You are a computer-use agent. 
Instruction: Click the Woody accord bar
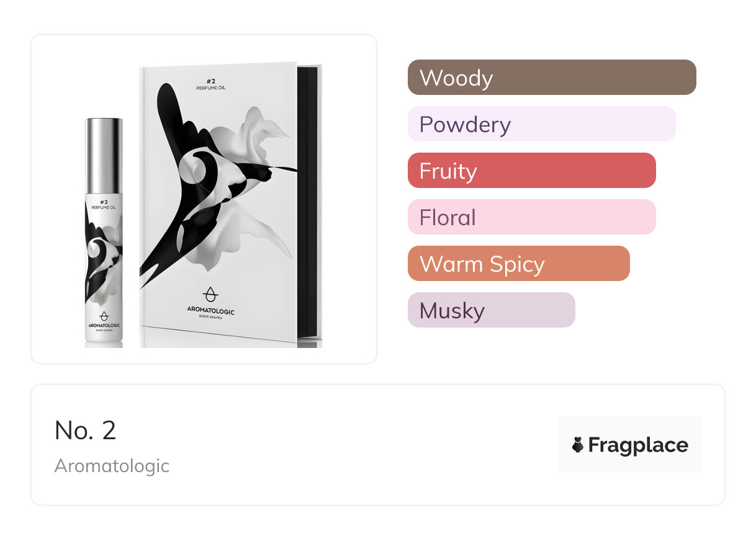551,78
